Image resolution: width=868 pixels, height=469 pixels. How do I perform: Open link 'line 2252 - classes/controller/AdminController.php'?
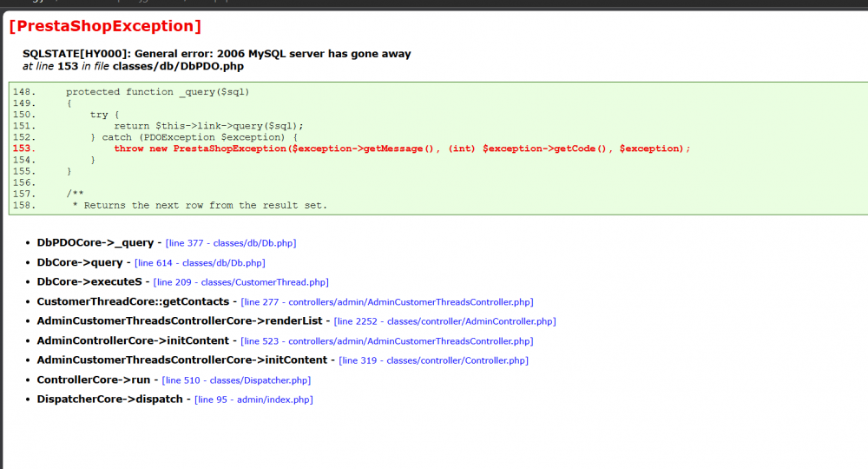445,321
